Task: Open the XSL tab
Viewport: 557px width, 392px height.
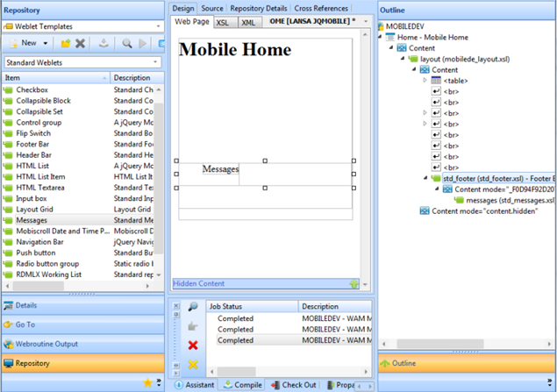Action: pyautogui.click(x=223, y=23)
